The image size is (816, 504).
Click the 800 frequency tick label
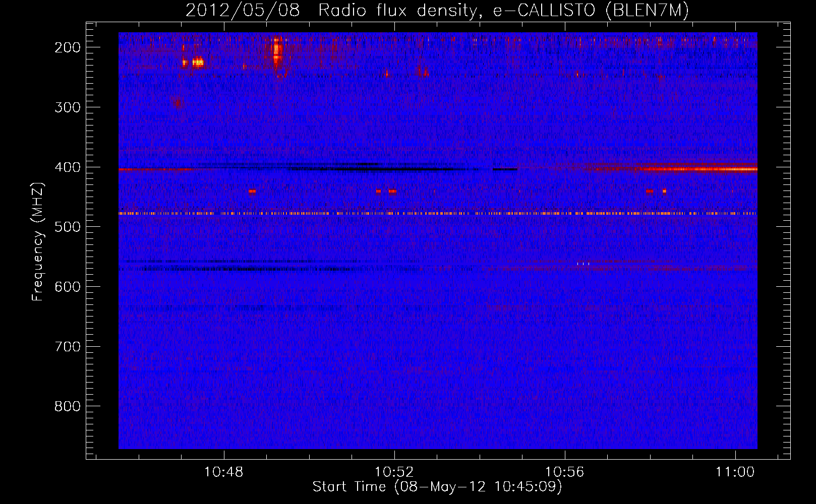click(68, 406)
